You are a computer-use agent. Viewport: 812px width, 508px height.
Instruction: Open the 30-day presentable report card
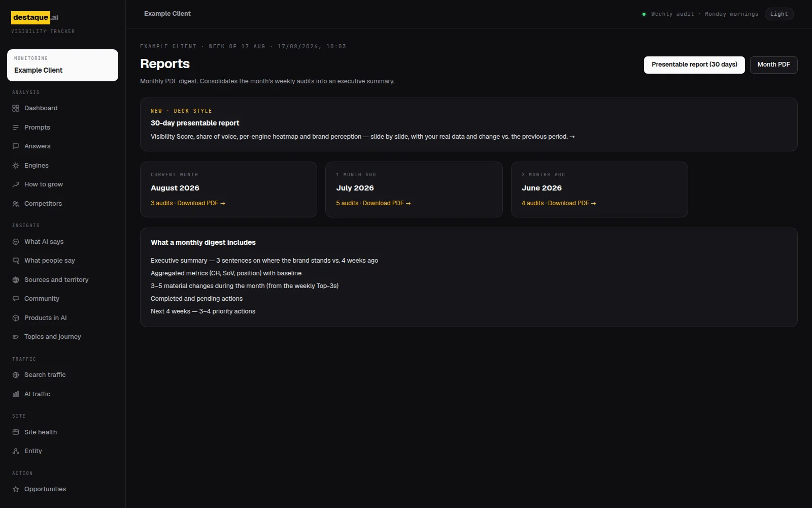[x=469, y=124]
